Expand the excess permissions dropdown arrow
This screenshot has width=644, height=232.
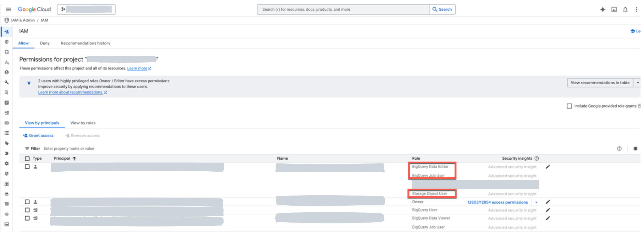(536, 202)
